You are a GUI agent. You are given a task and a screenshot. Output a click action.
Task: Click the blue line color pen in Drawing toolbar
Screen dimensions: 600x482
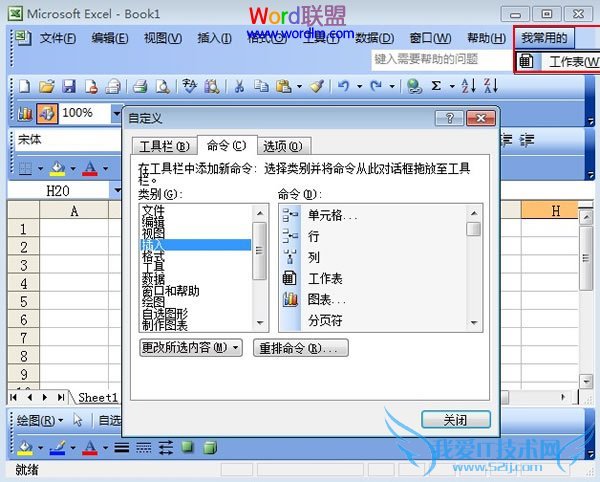[58, 447]
